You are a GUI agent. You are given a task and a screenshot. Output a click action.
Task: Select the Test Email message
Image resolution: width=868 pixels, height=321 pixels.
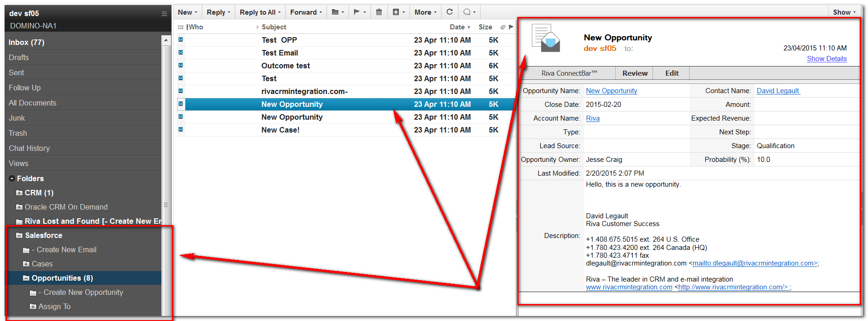pos(346,53)
